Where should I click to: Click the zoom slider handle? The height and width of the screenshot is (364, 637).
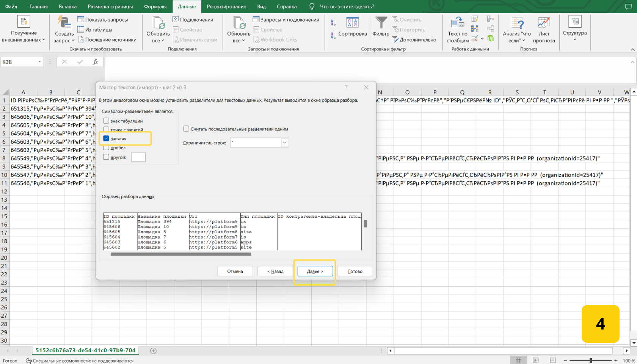tap(590, 360)
